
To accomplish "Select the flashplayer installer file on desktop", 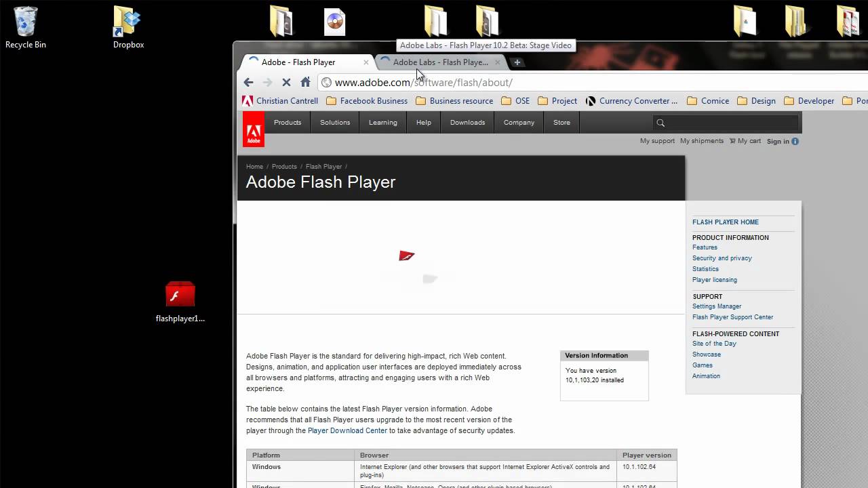I will pos(180,302).
